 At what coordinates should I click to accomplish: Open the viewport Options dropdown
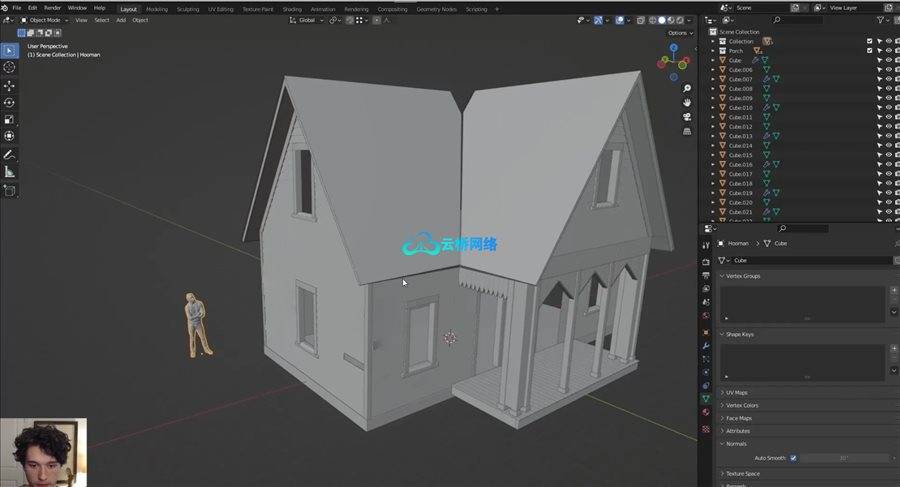point(680,33)
